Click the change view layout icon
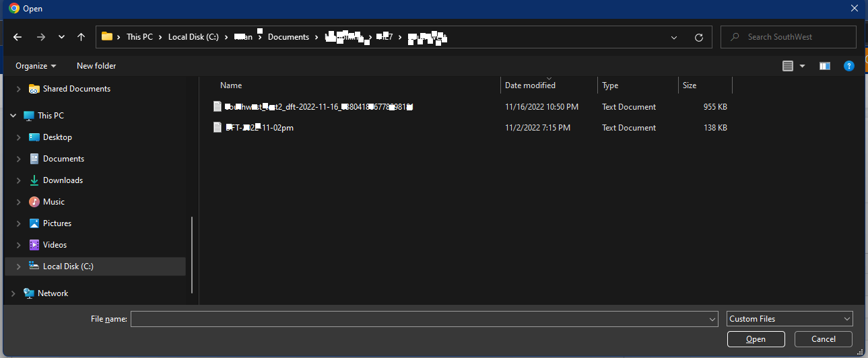 [788, 66]
